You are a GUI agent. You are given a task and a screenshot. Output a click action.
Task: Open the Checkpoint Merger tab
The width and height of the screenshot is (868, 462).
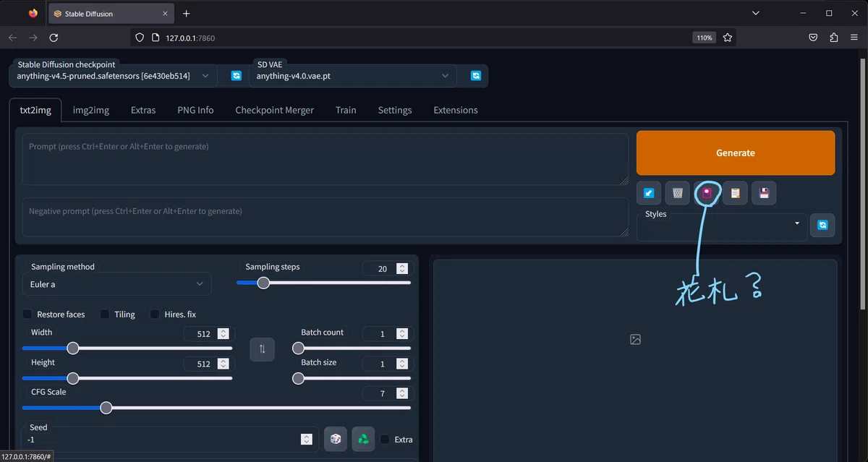pyautogui.click(x=275, y=110)
